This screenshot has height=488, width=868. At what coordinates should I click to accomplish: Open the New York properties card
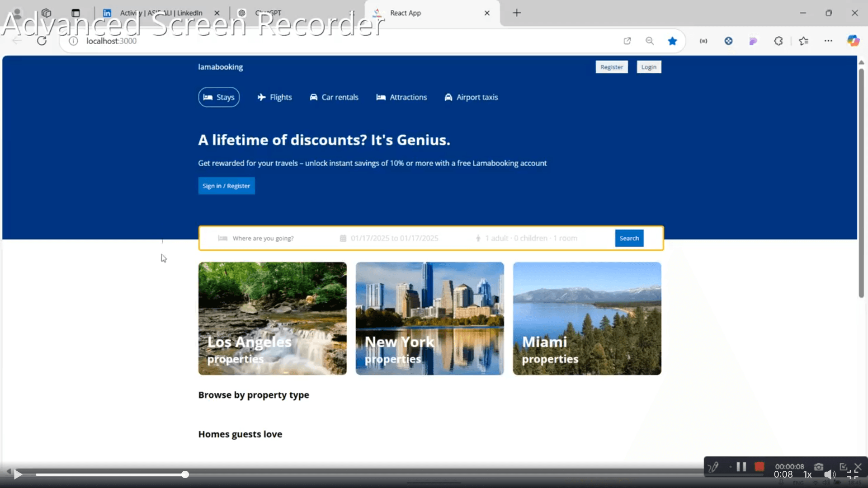click(430, 319)
